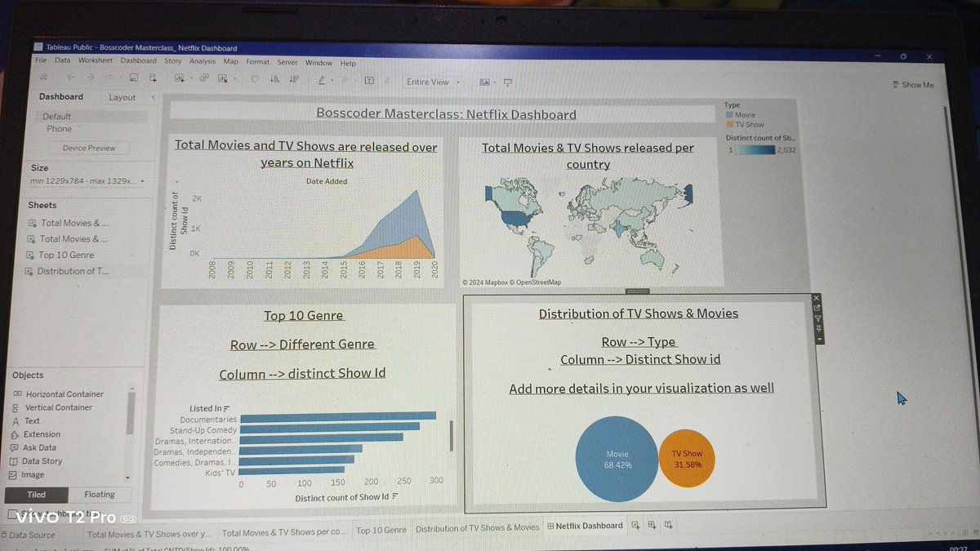Click the TV Show orange legend swatch

pos(729,125)
